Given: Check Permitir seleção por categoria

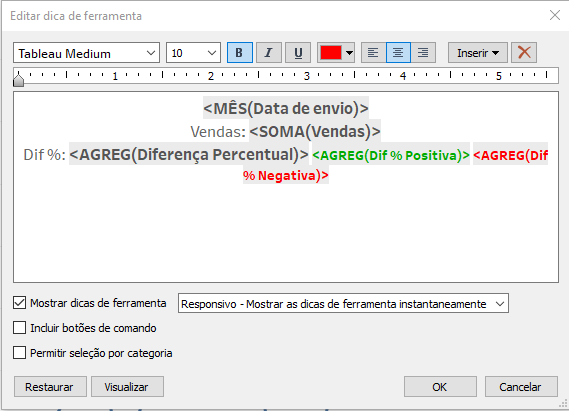Looking at the screenshot, I should pos(20,353).
